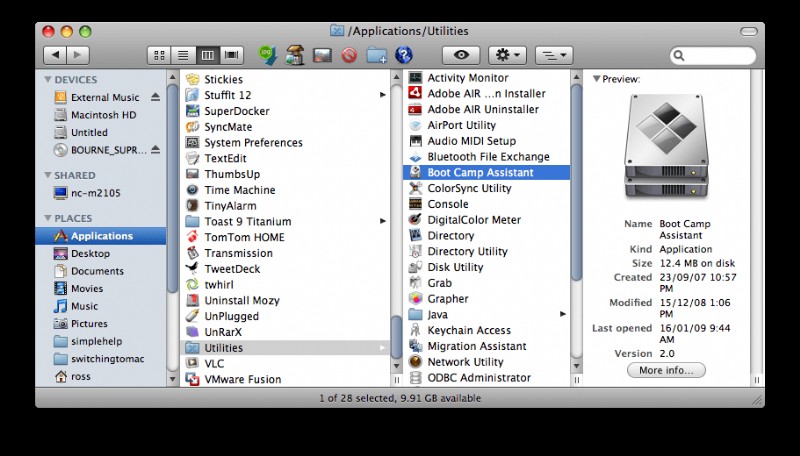Select the DigitalColor Meter icon

coord(415,220)
